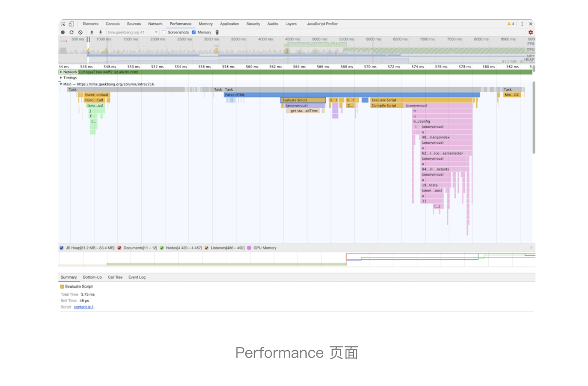Click the flame chart vertical scrollbar
588x386 pixels.
[x=534, y=117]
